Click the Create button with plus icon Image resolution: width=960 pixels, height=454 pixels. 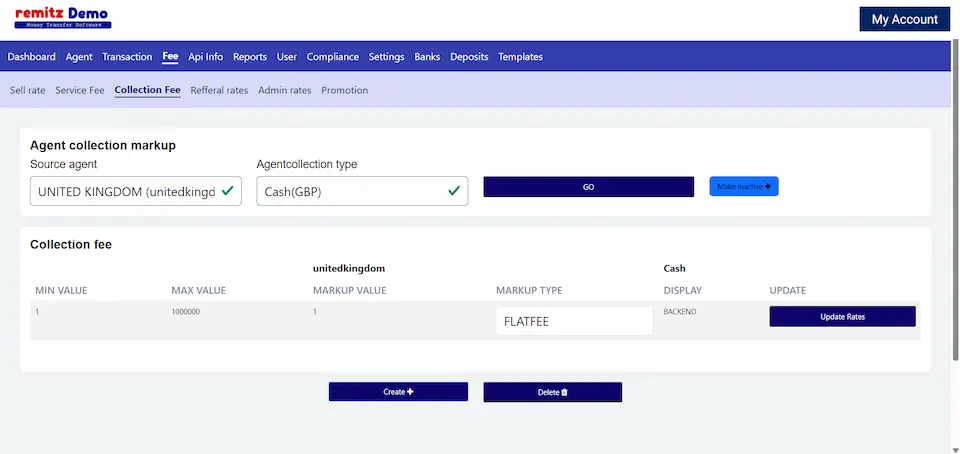(398, 392)
